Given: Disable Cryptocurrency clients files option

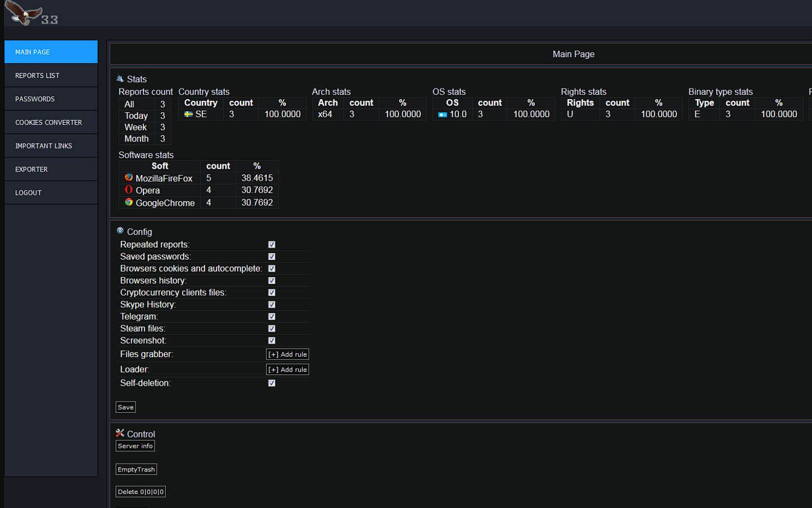Looking at the screenshot, I should pyautogui.click(x=272, y=293).
